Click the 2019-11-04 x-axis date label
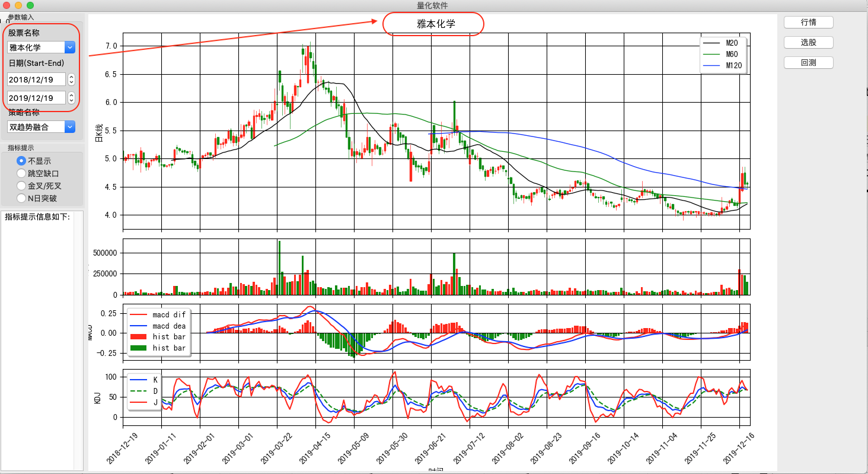The image size is (868, 474). [661, 447]
